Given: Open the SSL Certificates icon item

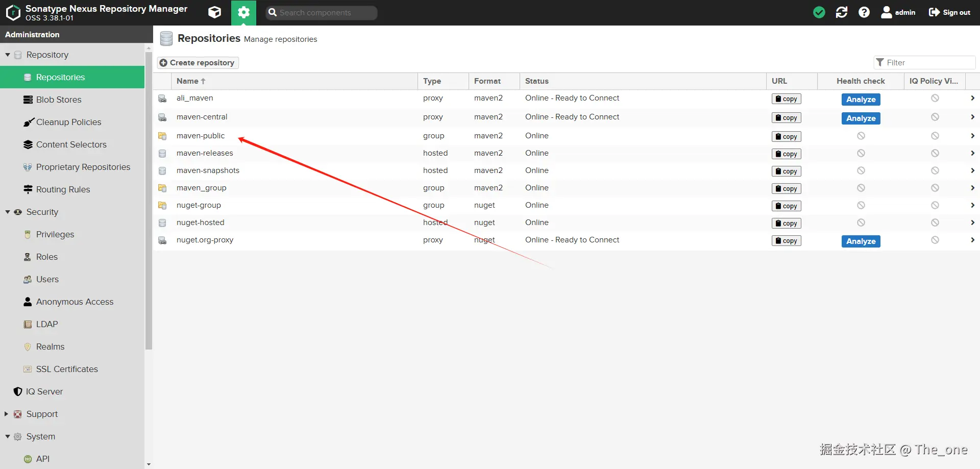Looking at the screenshot, I should pyautogui.click(x=28, y=369).
